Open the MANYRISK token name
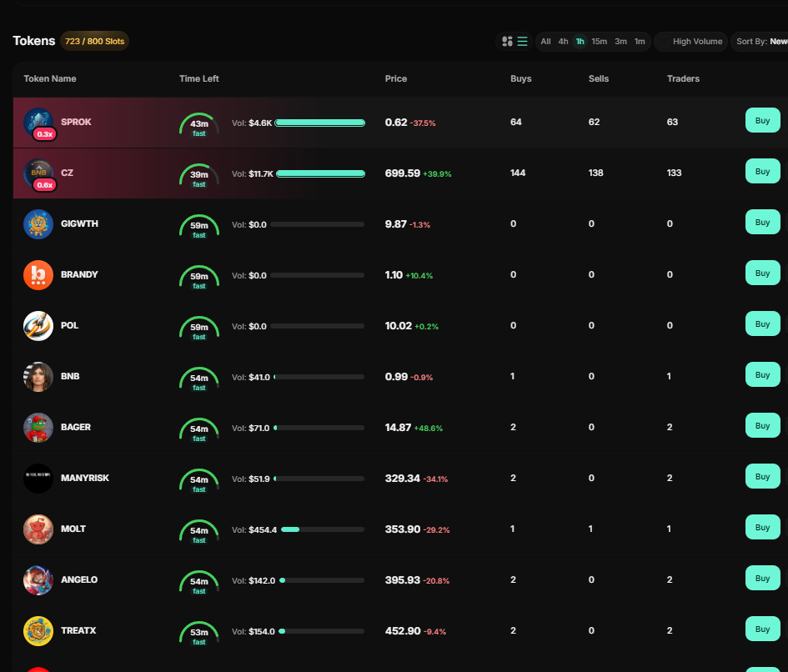 (x=85, y=478)
